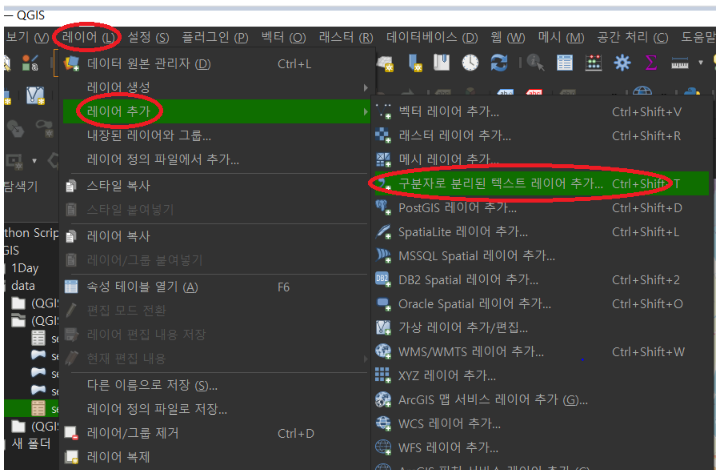Screen dimensions: 716x470
Task: Click the vector layer dotted icon
Action: point(383,111)
